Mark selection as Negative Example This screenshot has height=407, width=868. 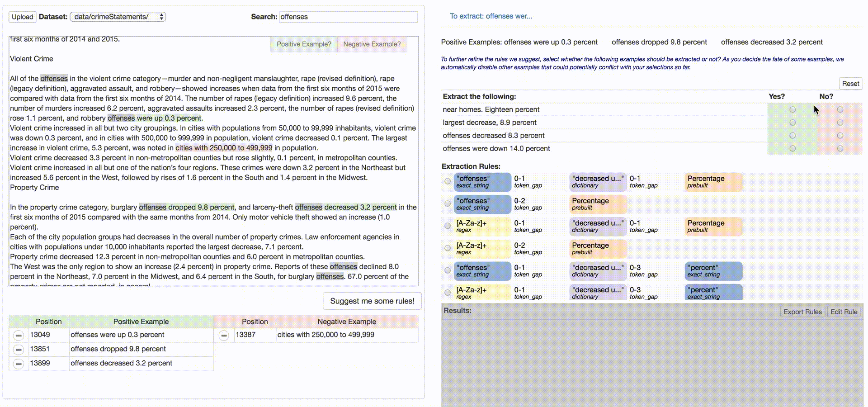click(372, 44)
